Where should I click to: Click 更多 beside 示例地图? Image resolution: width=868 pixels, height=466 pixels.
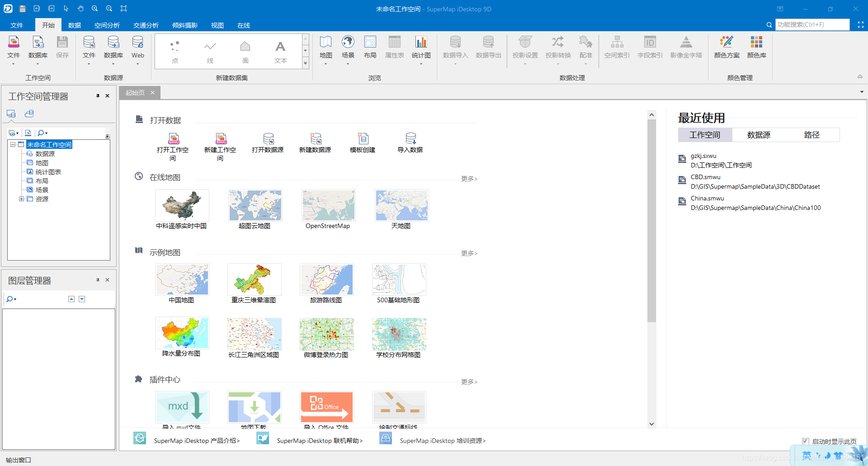(469, 253)
